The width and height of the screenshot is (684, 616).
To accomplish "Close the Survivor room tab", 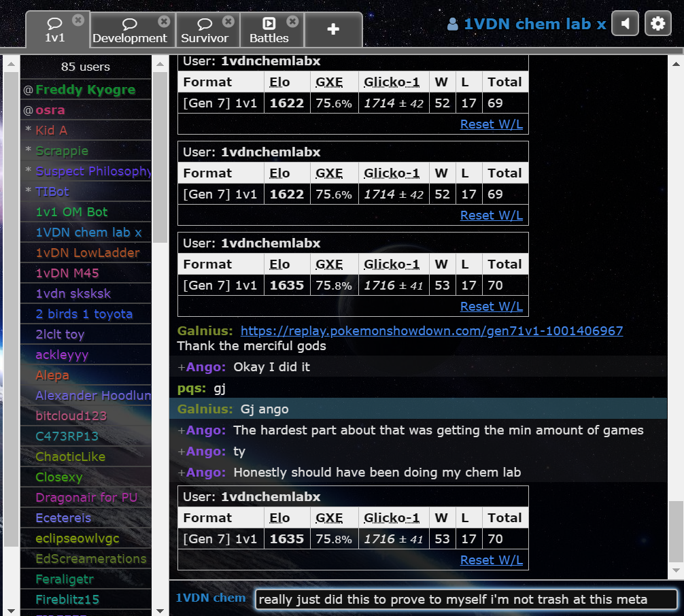I will coord(228,21).
